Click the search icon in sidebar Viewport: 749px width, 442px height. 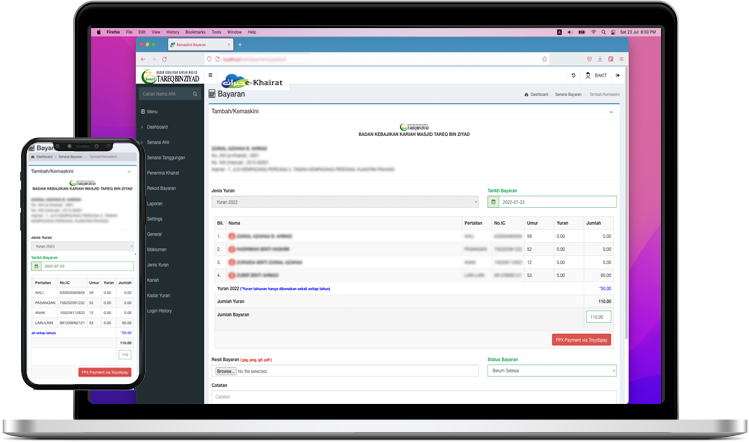pos(196,94)
